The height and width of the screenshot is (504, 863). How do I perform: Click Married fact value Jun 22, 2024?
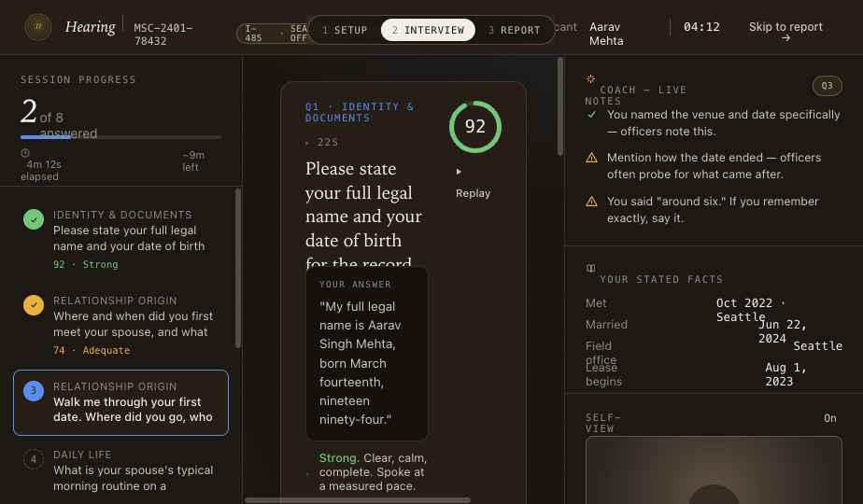(x=782, y=331)
